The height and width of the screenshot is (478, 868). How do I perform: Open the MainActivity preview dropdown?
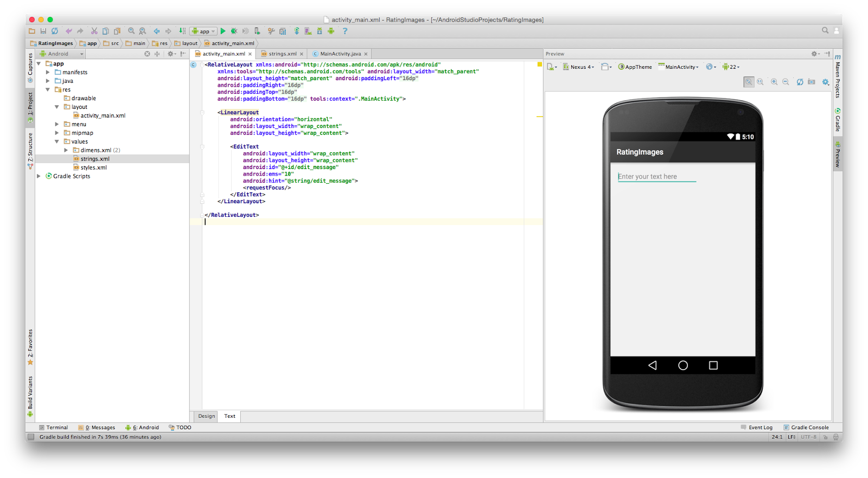[x=678, y=67]
